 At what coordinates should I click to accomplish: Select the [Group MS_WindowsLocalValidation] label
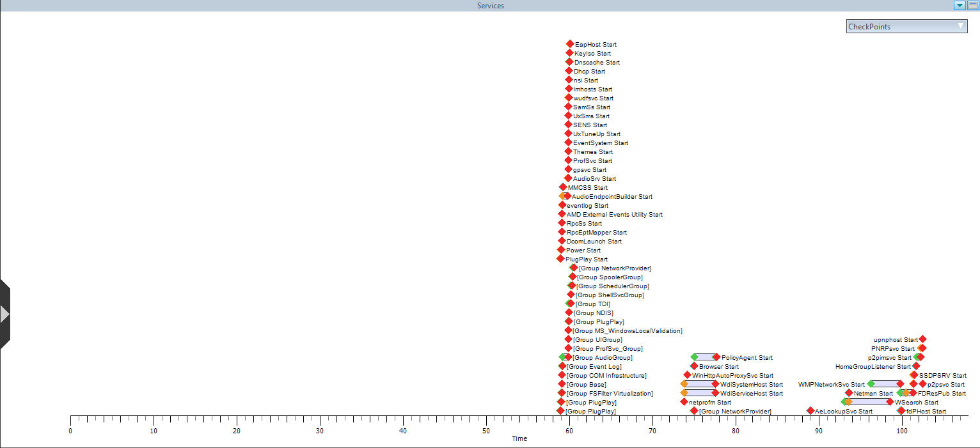[628, 331]
